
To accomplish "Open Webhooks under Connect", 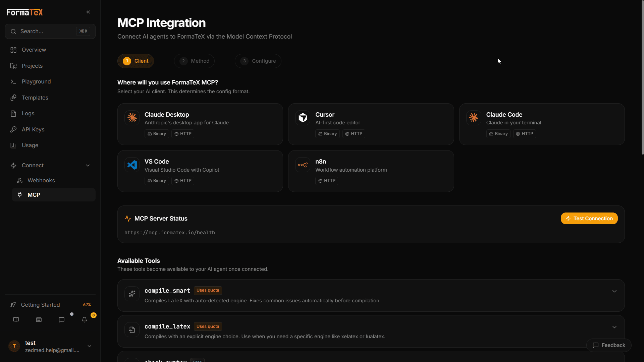I will point(54,181).
